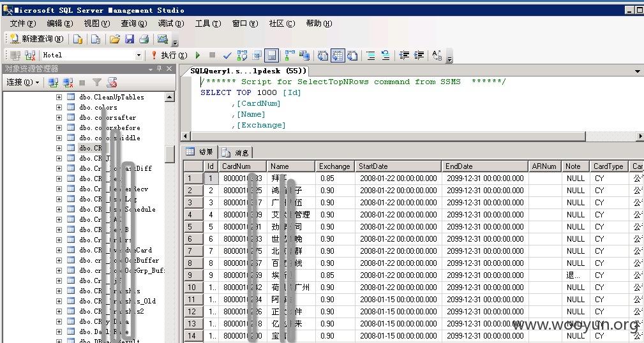The height and width of the screenshot is (343, 644).
Task: Click the green debug play arrow
Action: pos(198,55)
